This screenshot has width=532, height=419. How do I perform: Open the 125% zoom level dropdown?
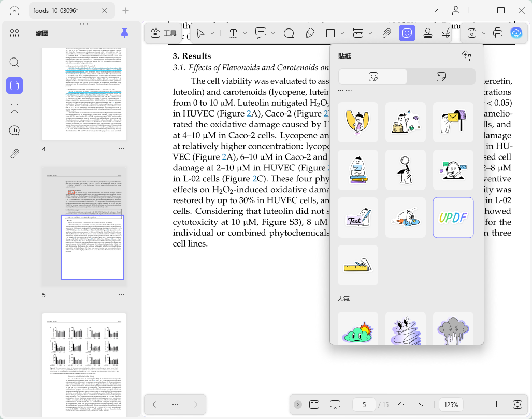click(451, 404)
